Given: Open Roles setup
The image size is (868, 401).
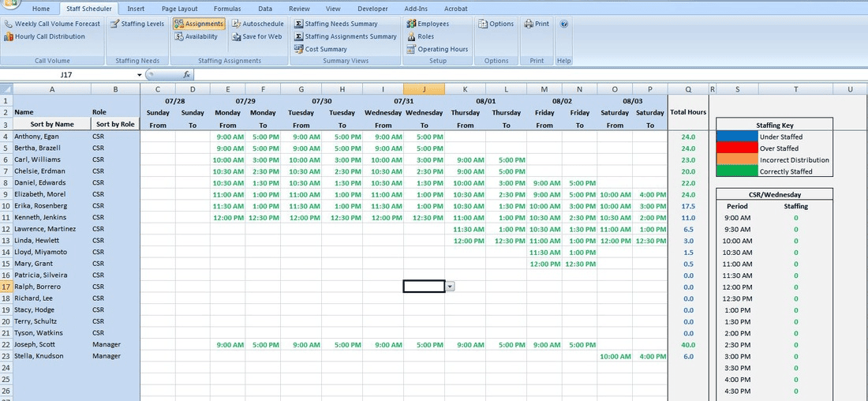Looking at the screenshot, I should 421,36.
